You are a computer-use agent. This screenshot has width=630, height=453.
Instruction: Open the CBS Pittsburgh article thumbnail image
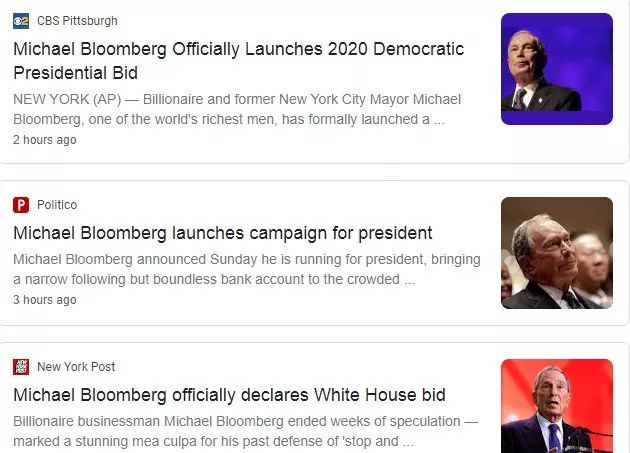[x=556, y=69]
